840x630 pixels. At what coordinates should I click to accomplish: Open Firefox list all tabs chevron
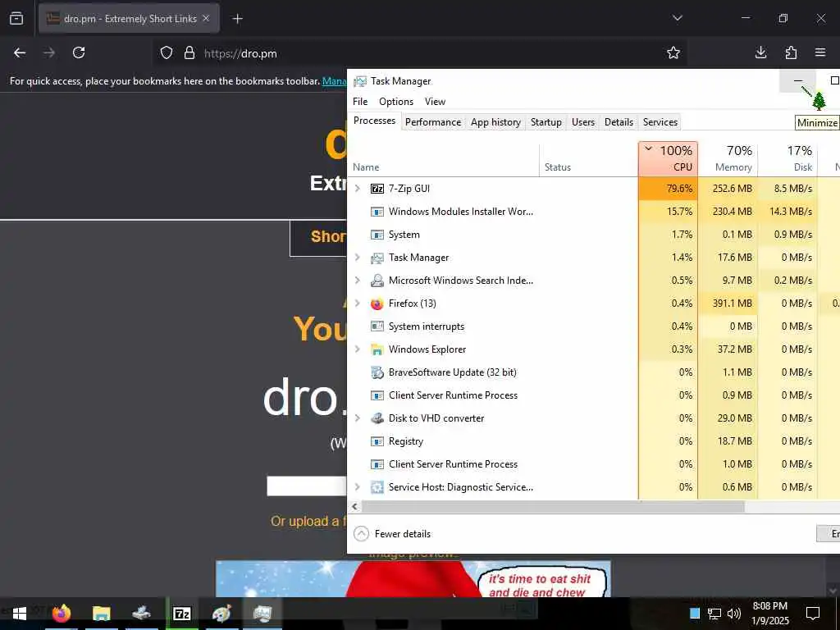coord(677,18)
